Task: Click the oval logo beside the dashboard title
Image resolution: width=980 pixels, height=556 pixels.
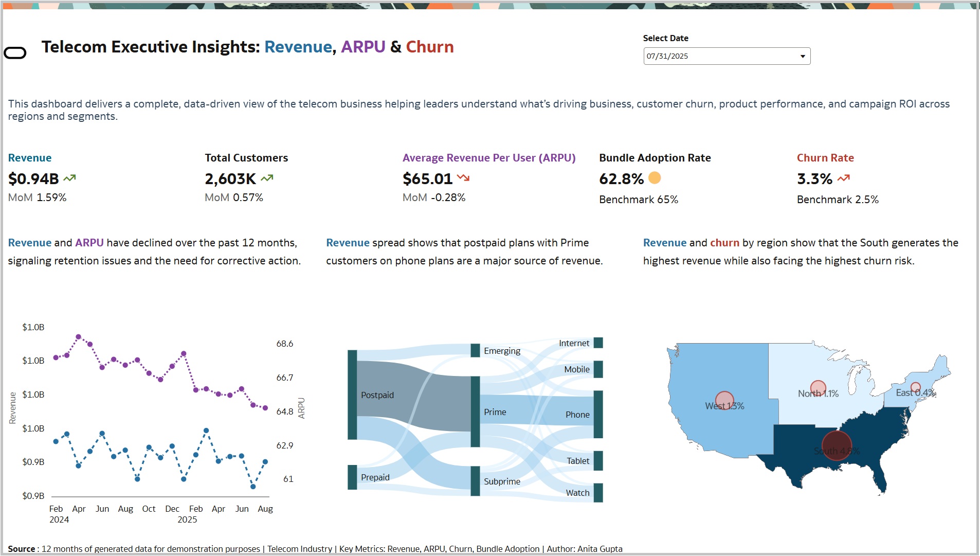Action: coord(16,52)
